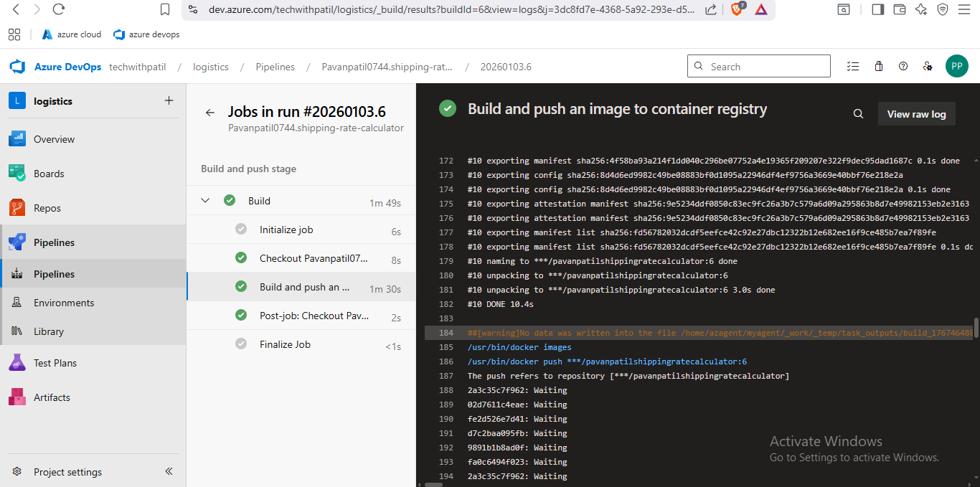This screenshot has width=980, height=487.
Task: Open the Environments menu item
Action: pyautogui.click(x=63, y=303)
